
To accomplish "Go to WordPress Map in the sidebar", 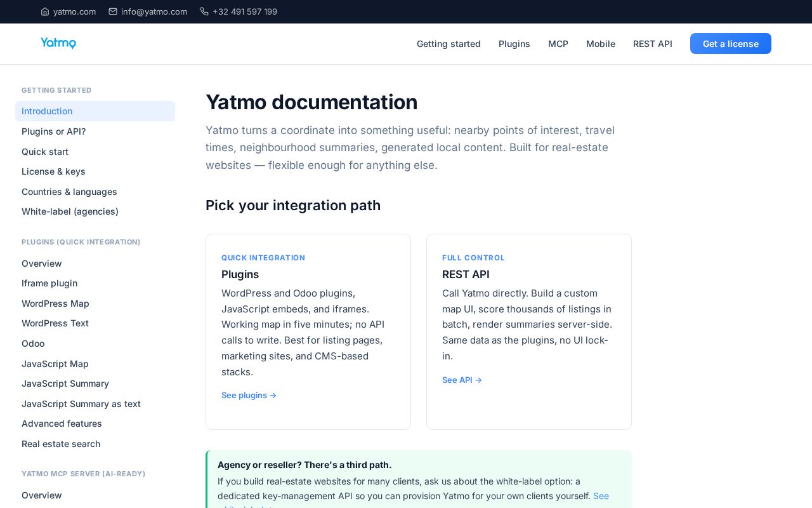I will click(x=95, y=304).
